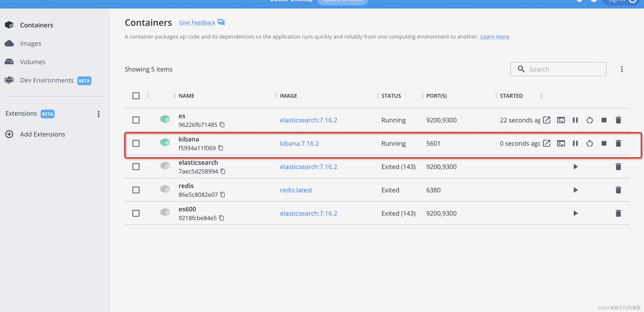
Task: Copy elasticsearch container ID 7aec5d258994
Action: tap(223, 171)
